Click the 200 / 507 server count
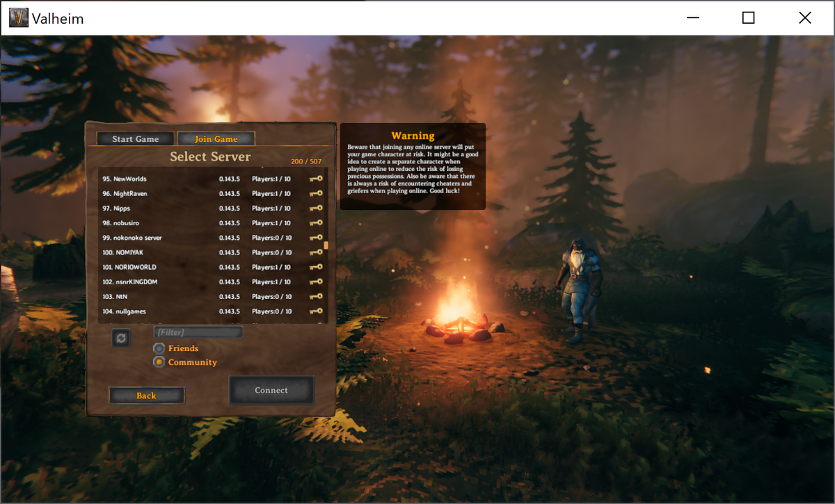This screenshot has height=504, width=835. [x=306, y=161]
